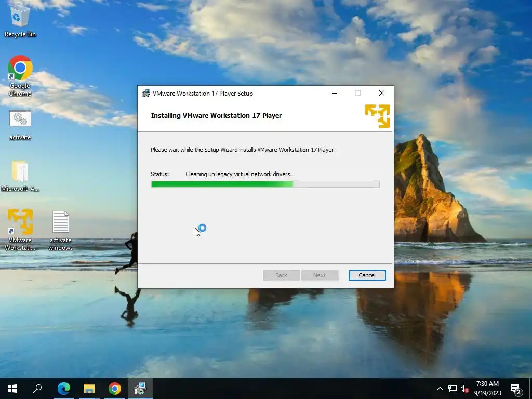Click the disabled Back button
The height and width of the screenshot is (399, 532).
(x=281, y=275)
